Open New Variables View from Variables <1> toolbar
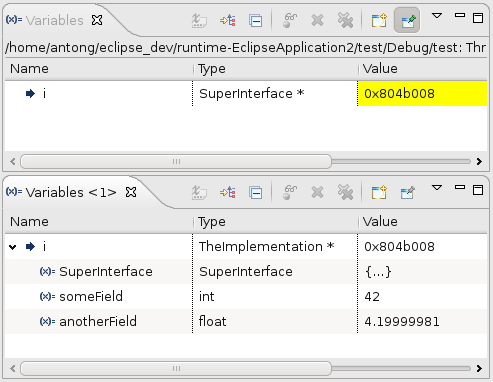This screenshot has height=382, width=493. 379,193
